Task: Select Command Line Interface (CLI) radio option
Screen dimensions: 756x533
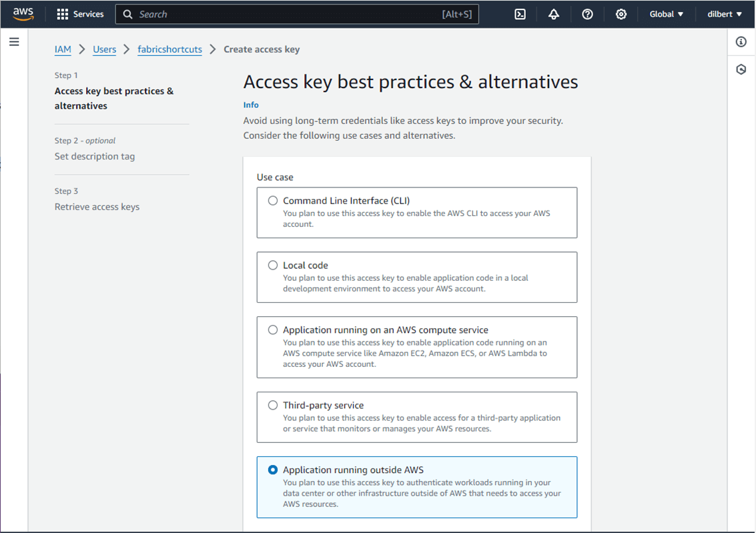Action: pyautogui.click(x=273, y=201)
